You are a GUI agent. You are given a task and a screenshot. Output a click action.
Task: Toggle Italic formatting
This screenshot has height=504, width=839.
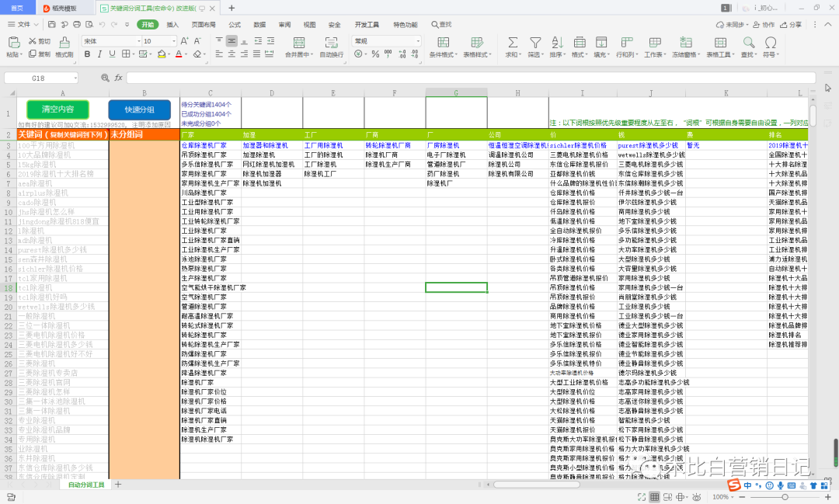99,54
